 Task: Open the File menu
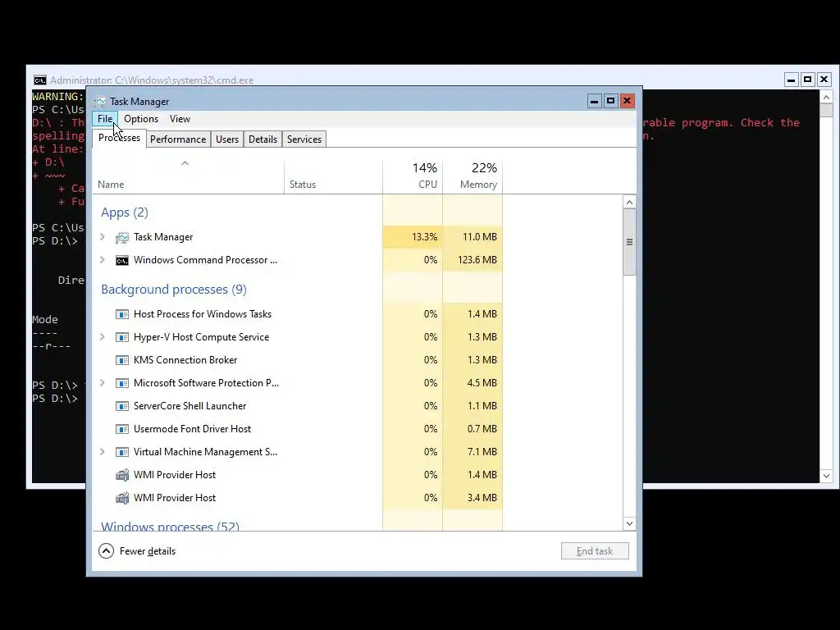tap(105, 119)
